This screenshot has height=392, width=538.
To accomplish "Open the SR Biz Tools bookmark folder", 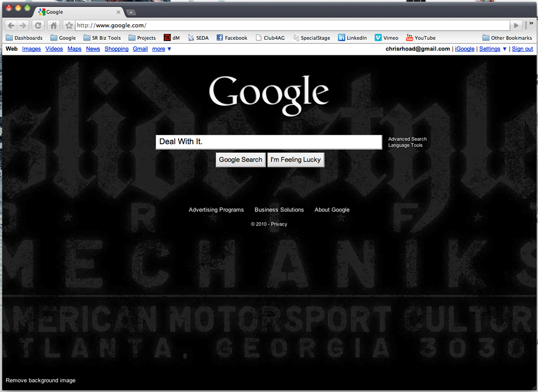I will (x=102, y=38).
